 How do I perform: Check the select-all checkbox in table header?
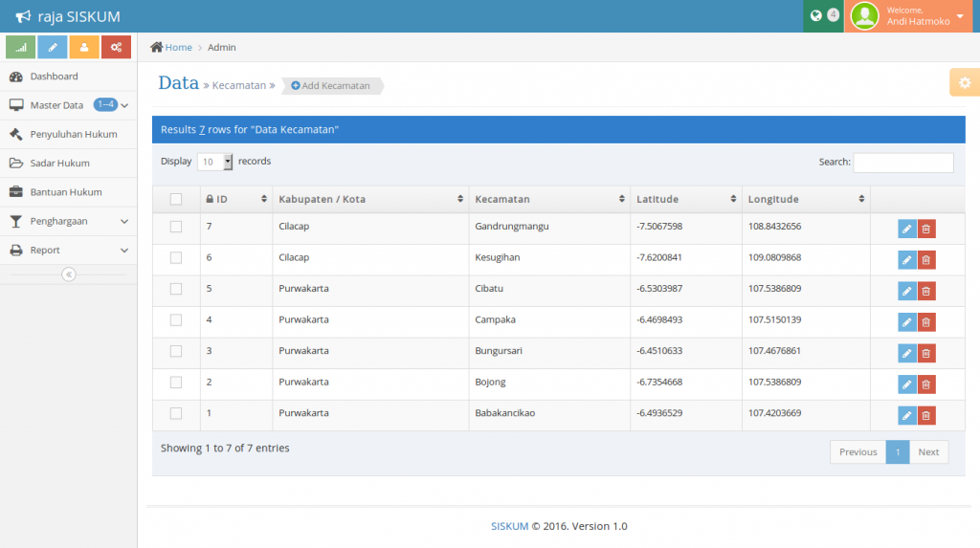click(176, 199)
